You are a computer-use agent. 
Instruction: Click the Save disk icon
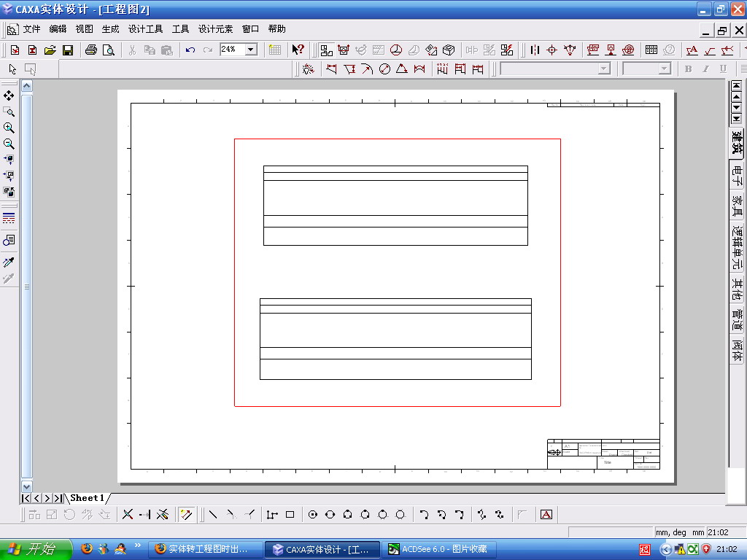click(x=68, y=50)
